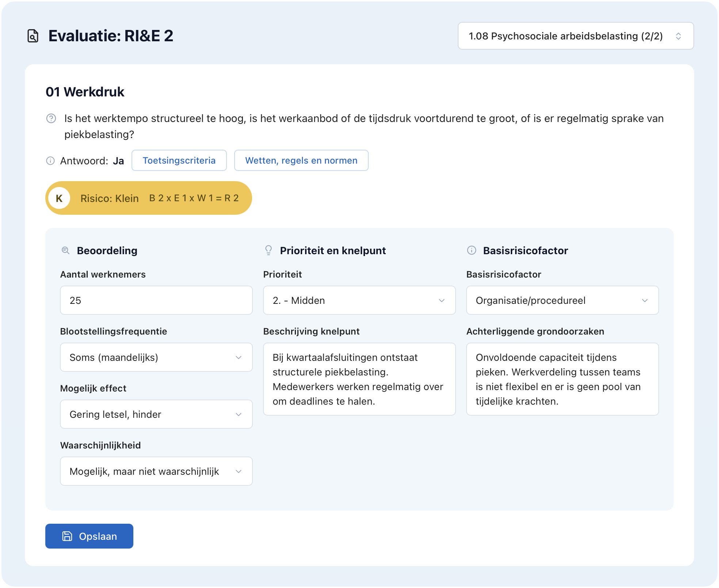Click the 01 Werkdruk heading
719x588 pixels.
pyautogui.click(x=85, y=92)
